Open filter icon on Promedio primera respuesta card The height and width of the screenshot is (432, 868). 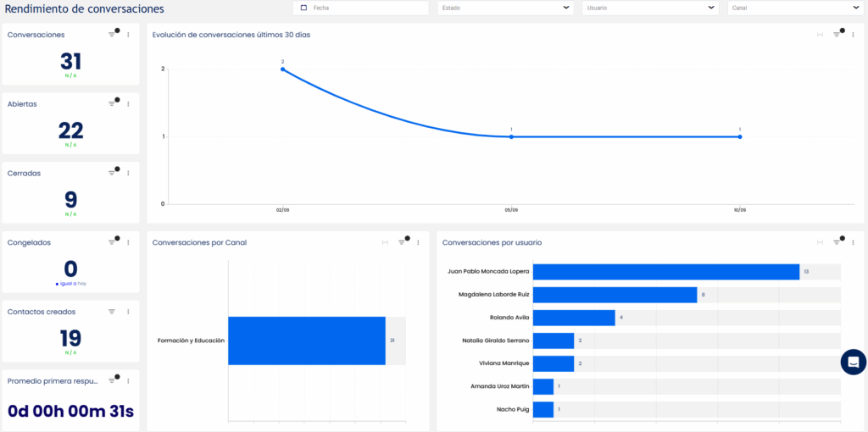click(112, 380)
